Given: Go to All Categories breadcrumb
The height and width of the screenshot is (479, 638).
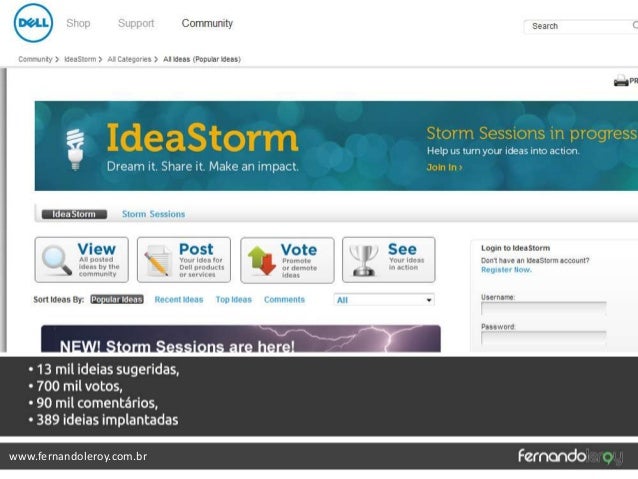Looking at the screenshot, I should pos(129,59).
